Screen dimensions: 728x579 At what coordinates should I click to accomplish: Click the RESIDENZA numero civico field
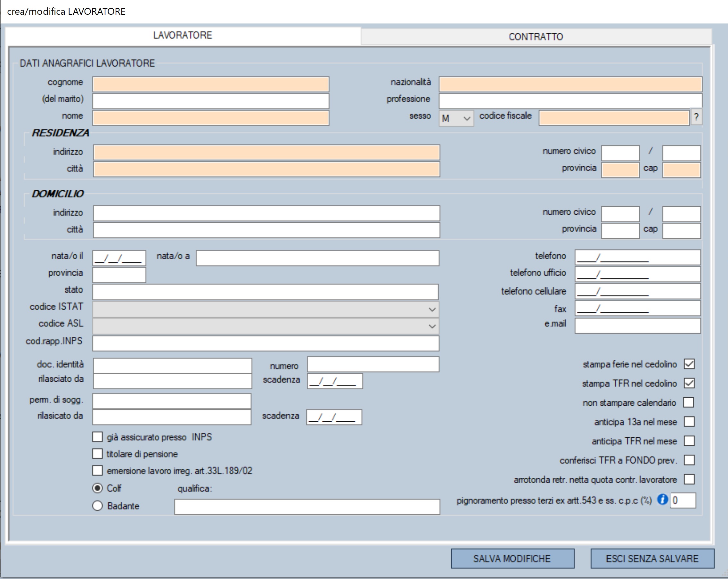coord(620,153)
